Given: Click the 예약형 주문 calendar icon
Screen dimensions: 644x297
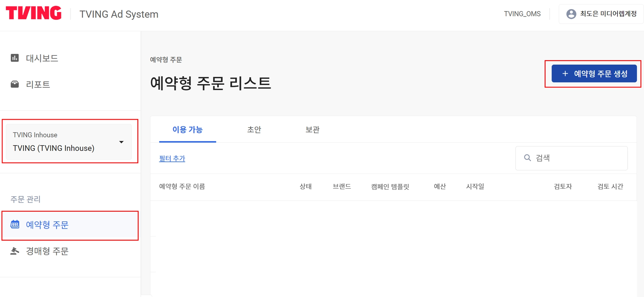Looking at the screenshot, I should (15, 225).
